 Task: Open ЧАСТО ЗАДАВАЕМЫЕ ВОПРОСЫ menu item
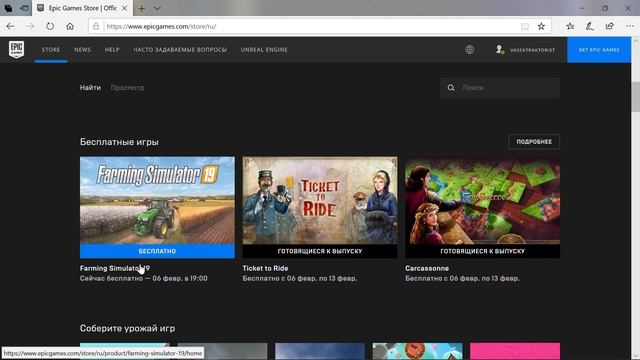click(x=180, y=50)
